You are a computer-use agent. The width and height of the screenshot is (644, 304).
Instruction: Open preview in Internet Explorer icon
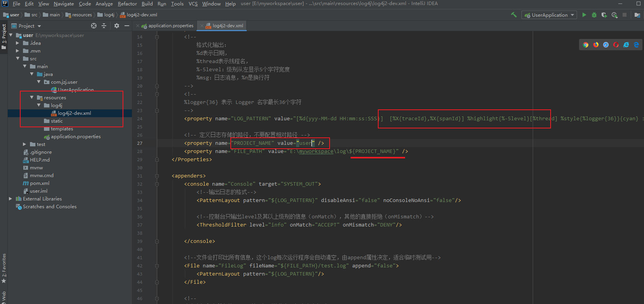[626, 45]
